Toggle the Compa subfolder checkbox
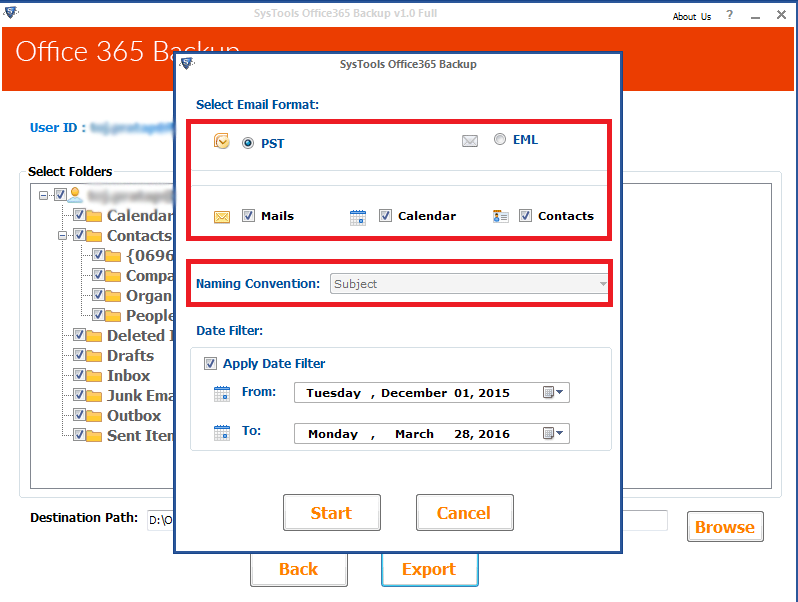 click(98, 275)
